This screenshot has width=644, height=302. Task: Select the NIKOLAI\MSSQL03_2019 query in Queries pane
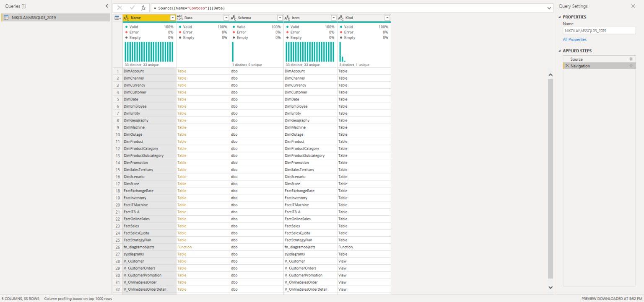tap(56, 18)
